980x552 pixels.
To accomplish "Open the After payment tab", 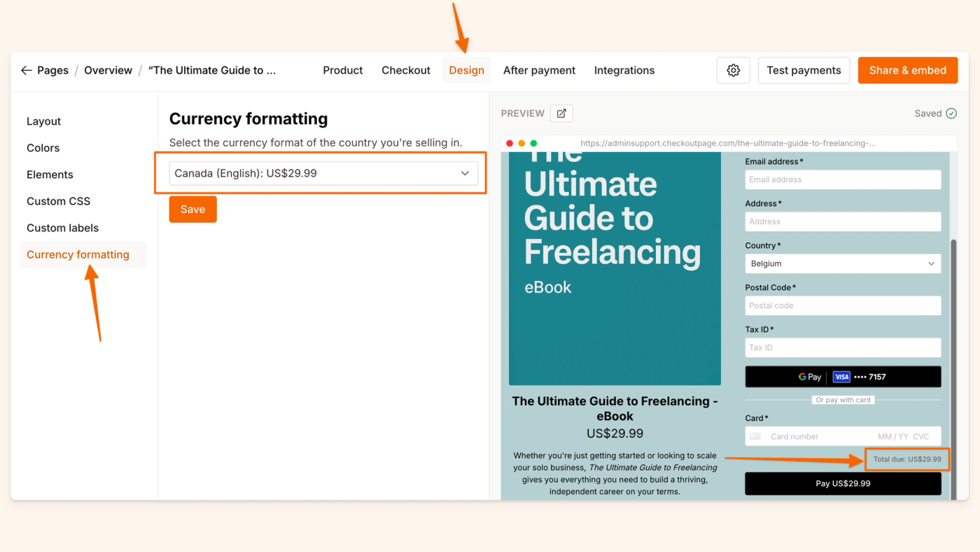I will coord(539,70).
